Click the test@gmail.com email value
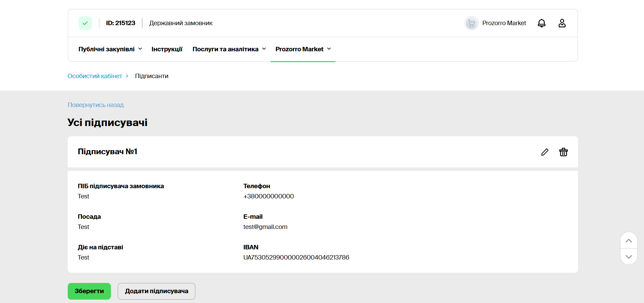 (x=265, y=227)
